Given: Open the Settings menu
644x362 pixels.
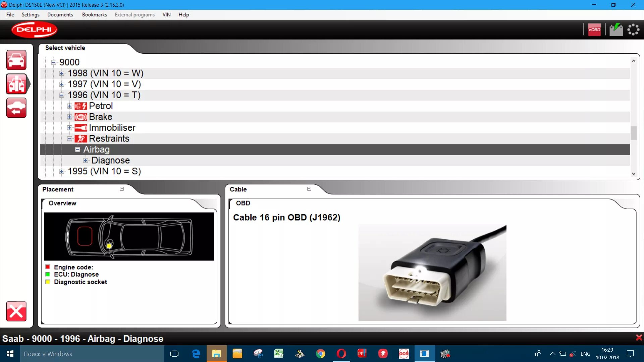Looking at the screenshot, I should point(31,15).
